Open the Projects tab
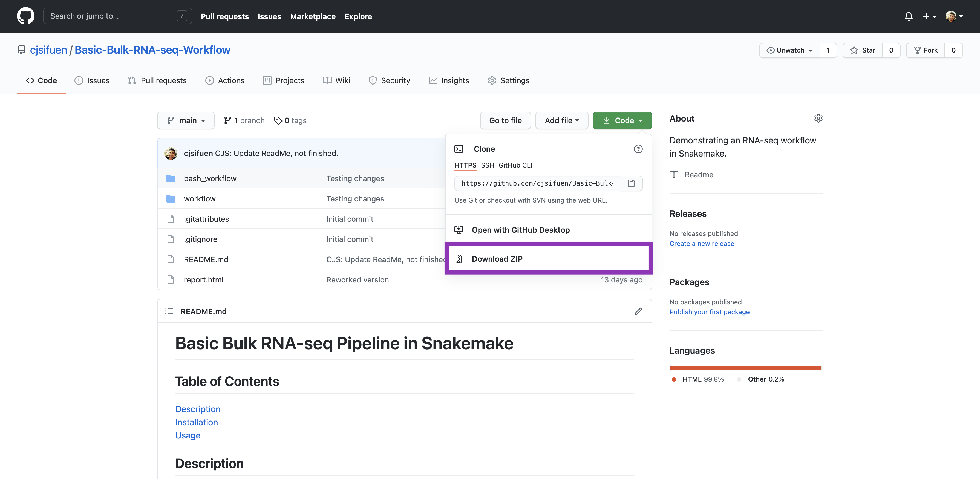The width and height of the screenshot is (980, 479). tap(283, 80)
